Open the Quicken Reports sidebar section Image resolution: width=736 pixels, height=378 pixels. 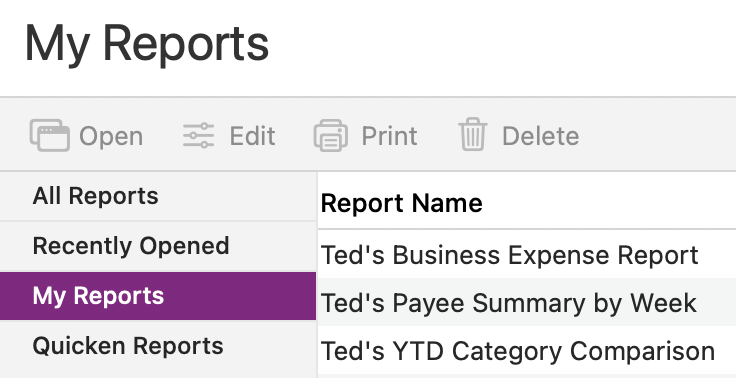coord(158,346)
